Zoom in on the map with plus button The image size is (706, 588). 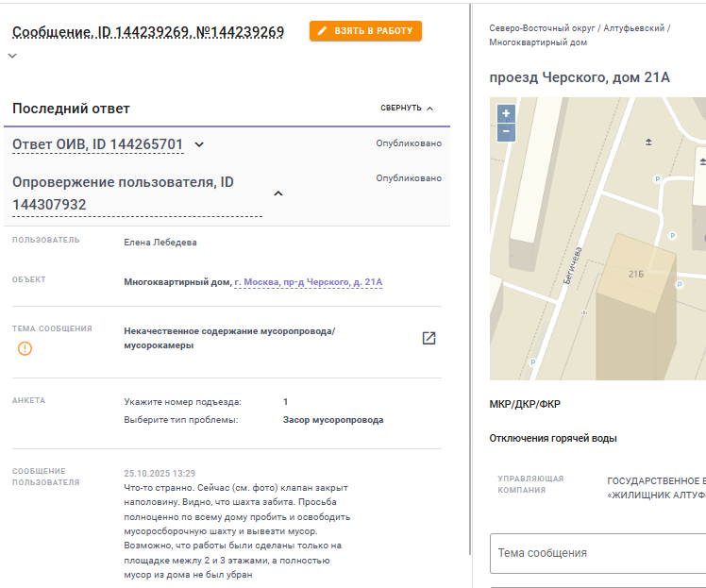[506, 113]
